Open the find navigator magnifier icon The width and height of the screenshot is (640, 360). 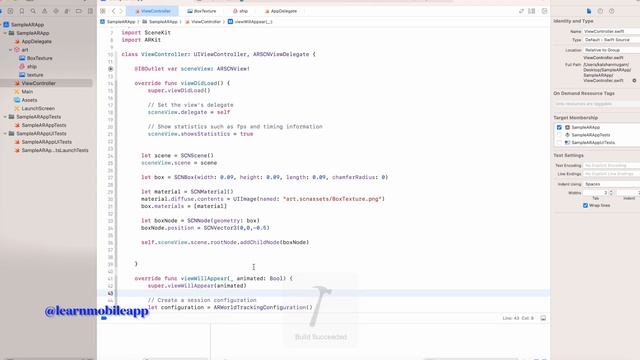[33, 11]
